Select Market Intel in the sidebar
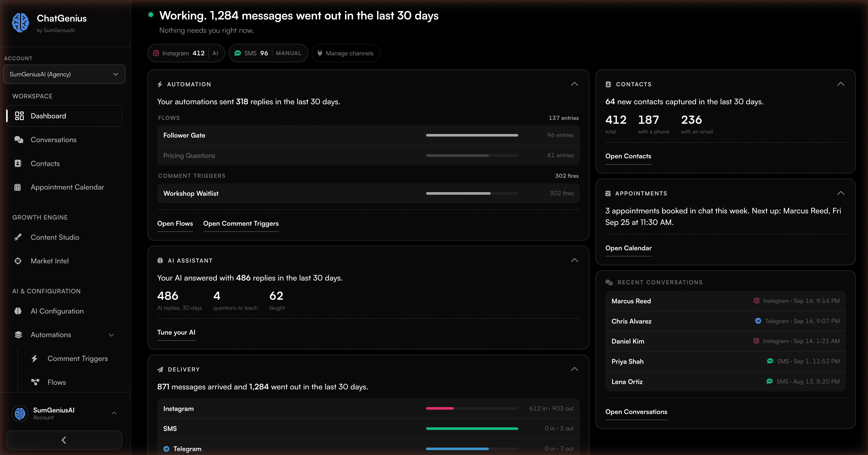 coord(64,261)
